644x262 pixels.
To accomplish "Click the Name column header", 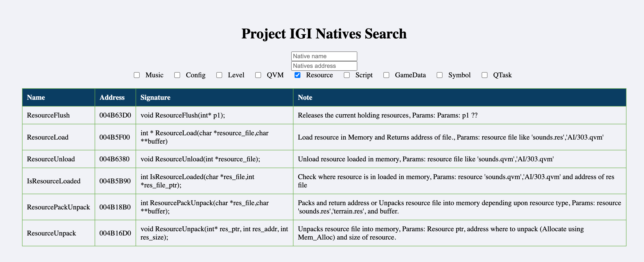I will tap(36, 97).
